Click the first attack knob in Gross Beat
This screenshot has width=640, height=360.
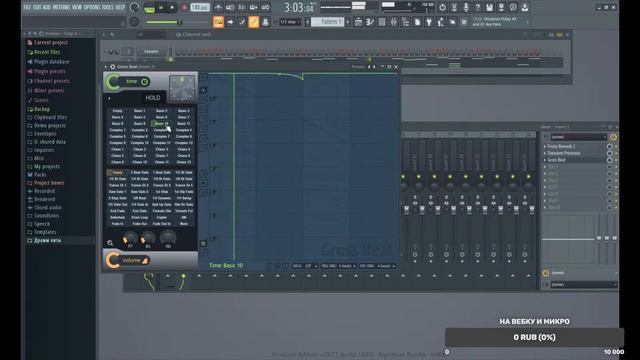[130, 238]
